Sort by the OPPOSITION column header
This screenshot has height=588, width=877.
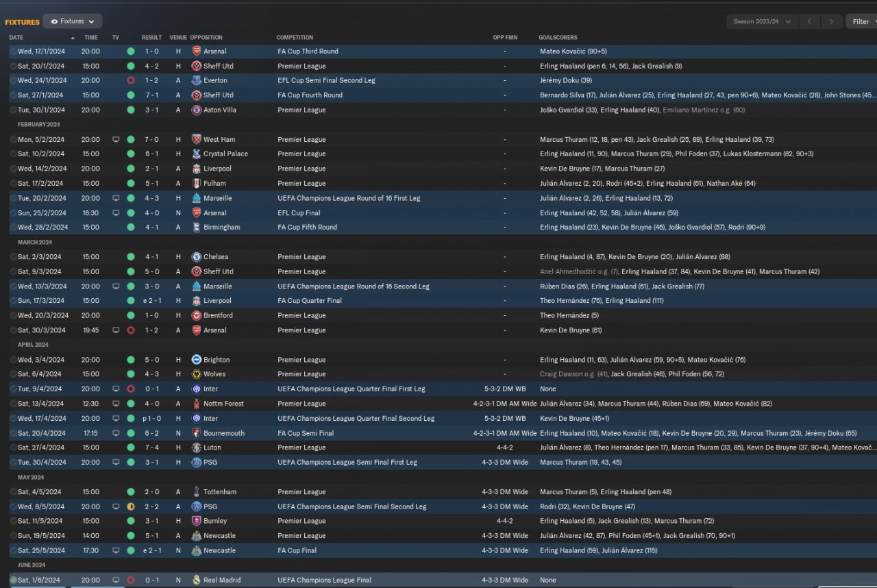click(x=206, y=38)
